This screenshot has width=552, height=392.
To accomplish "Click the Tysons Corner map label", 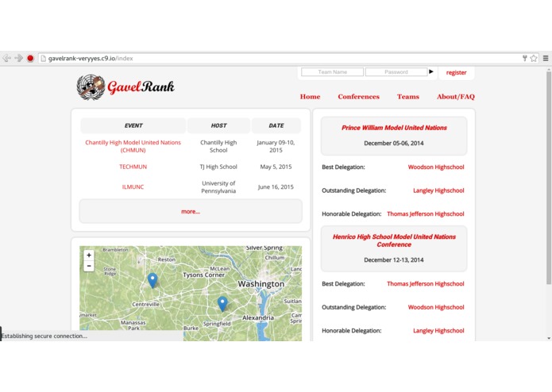I will pos(204,275).
